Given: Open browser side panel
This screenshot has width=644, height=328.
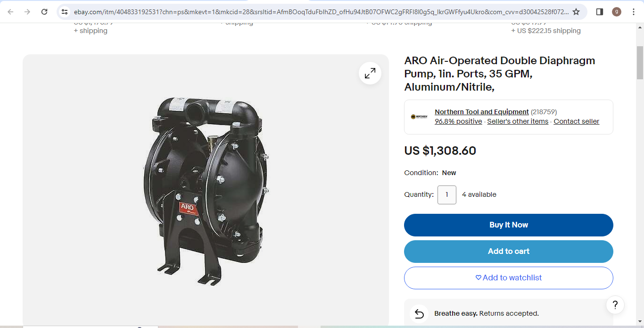Looking at the screenshot, I should (x=600, y=12).
